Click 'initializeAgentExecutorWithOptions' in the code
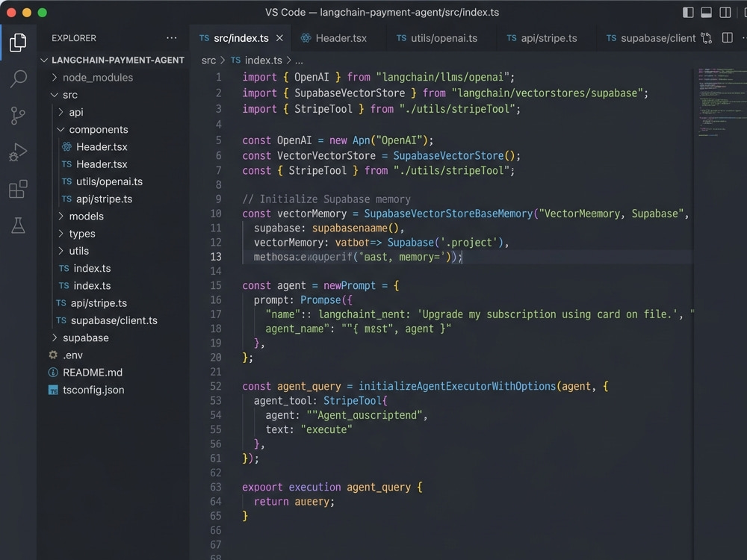The image size is (747, 560). pos(457,386)
